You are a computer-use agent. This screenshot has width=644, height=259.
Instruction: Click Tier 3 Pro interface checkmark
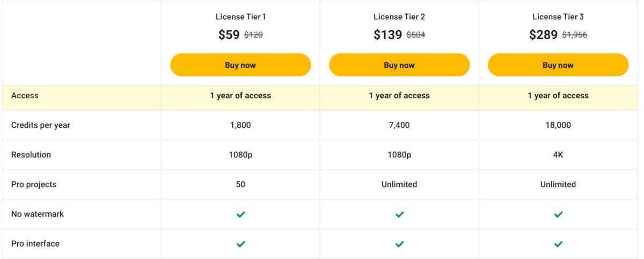tap(558, 244)
